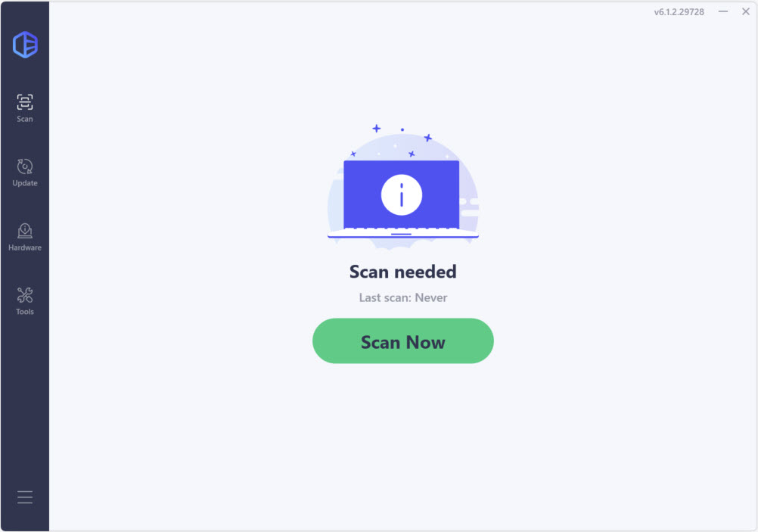Select the Tools label in sidebar
This screenshot has width=758, height=532.
25,312
